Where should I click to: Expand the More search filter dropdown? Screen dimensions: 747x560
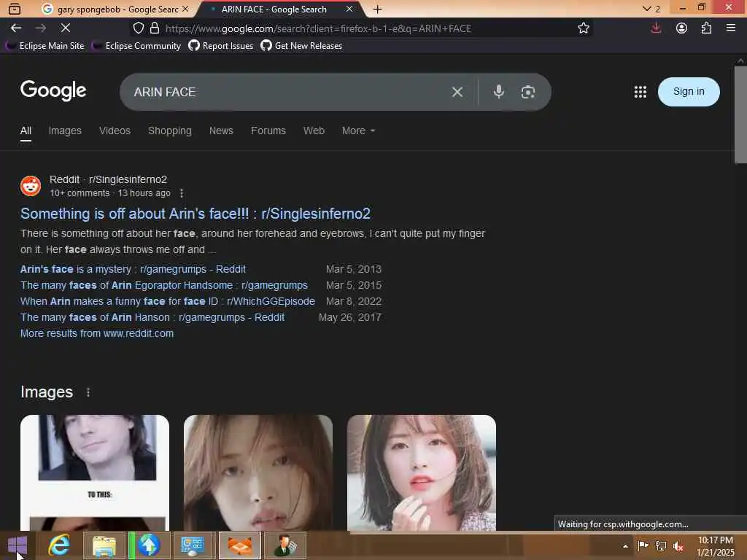[x=358, y=131]
